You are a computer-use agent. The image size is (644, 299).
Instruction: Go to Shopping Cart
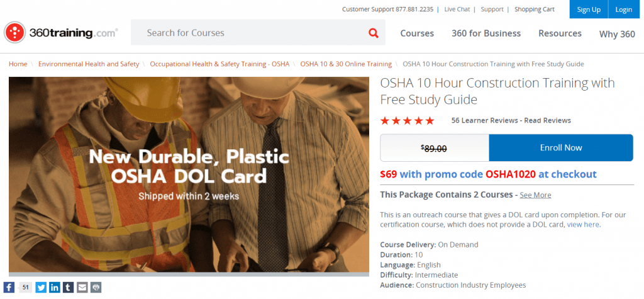tap(535, 9)
